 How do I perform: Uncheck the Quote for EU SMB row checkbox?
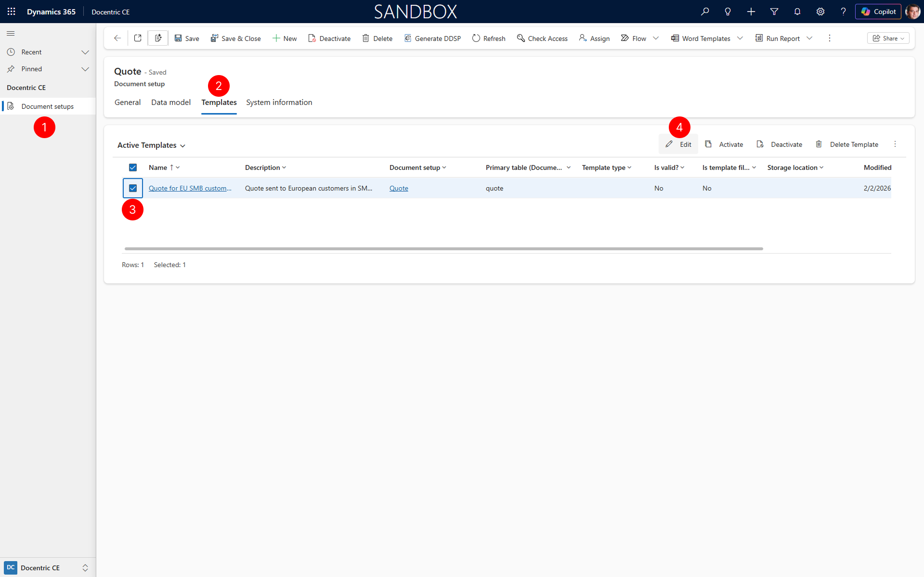[x=133, y=188]
